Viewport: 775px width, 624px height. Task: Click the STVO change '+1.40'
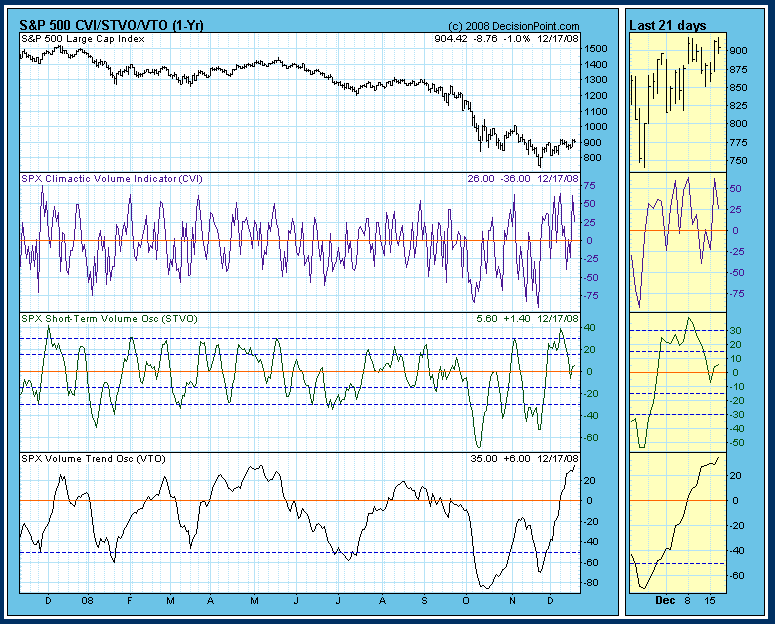[x=517, y=318]
